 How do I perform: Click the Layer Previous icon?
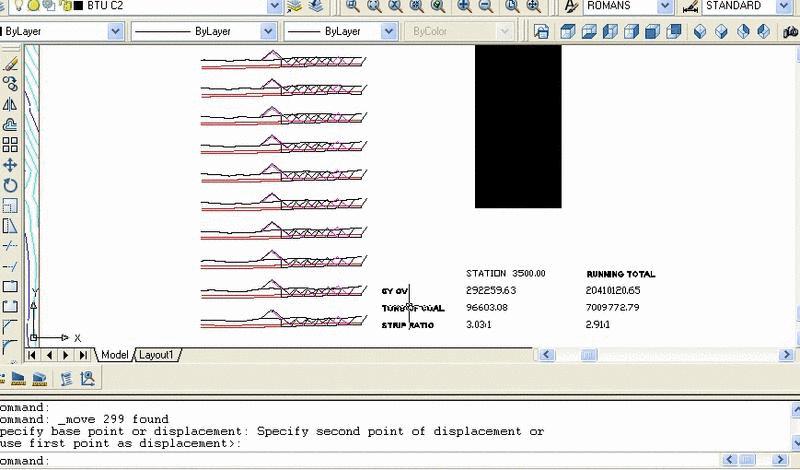[x=316, y=6]
